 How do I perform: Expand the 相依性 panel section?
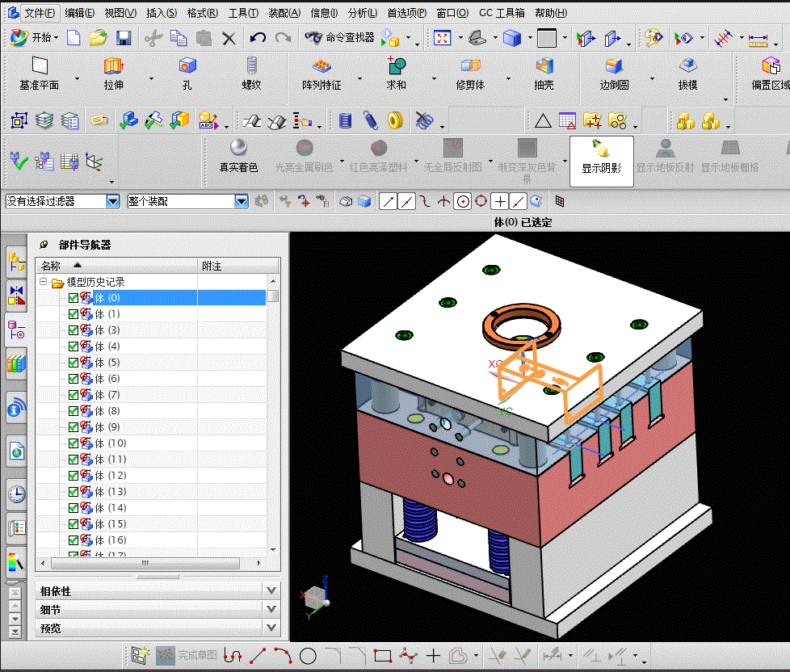(271, 590)
